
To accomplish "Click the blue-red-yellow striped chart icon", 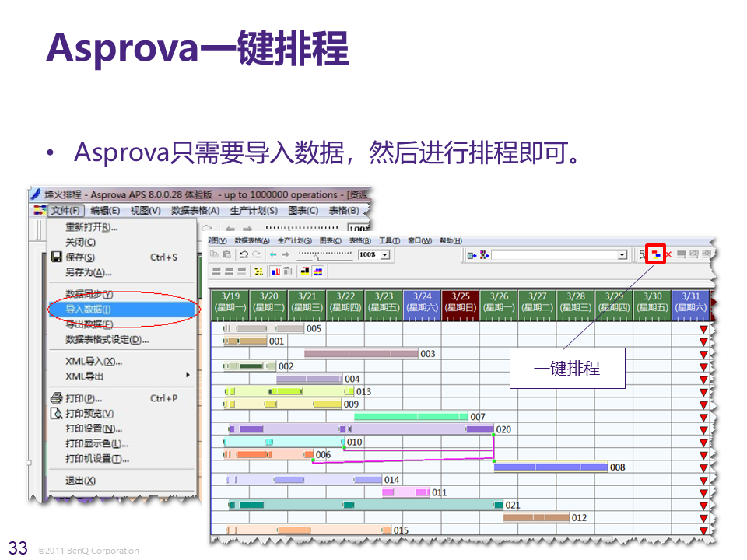I will click(318, 271).
